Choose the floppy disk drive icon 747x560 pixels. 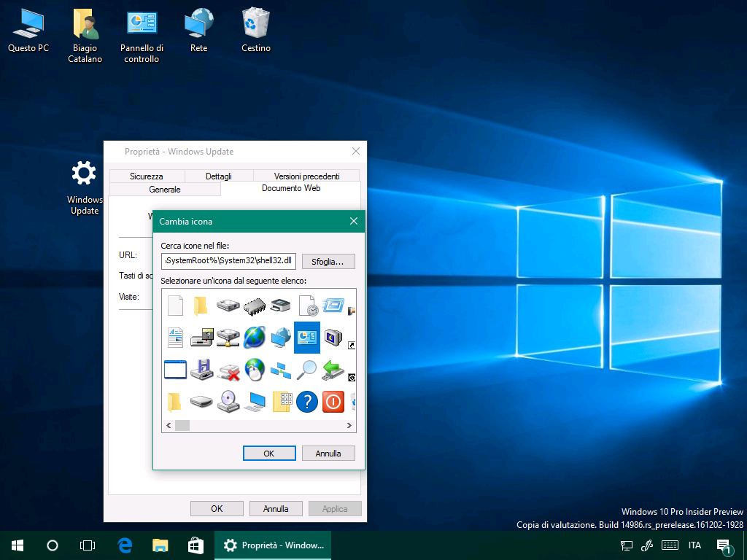[202, 370]
